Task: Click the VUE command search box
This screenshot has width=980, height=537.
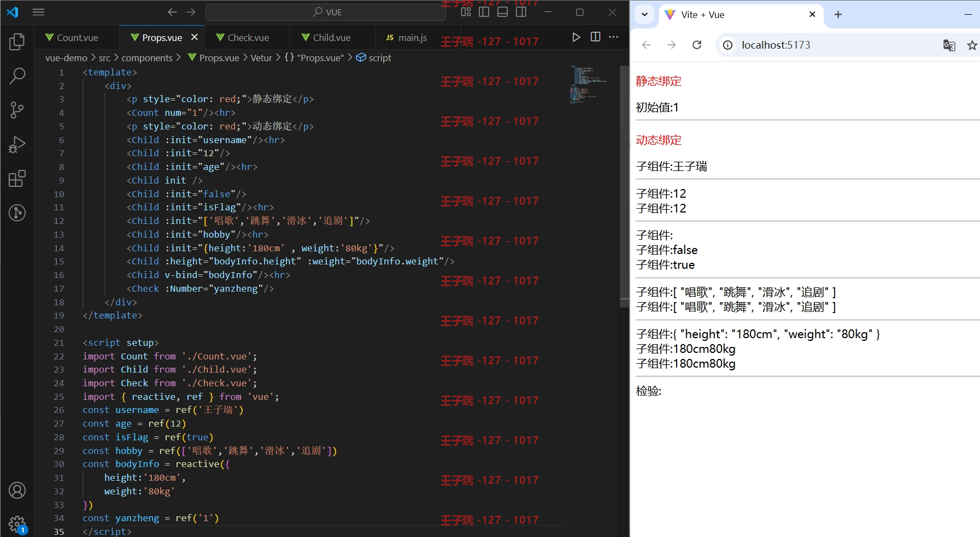Action: (327, 12)
